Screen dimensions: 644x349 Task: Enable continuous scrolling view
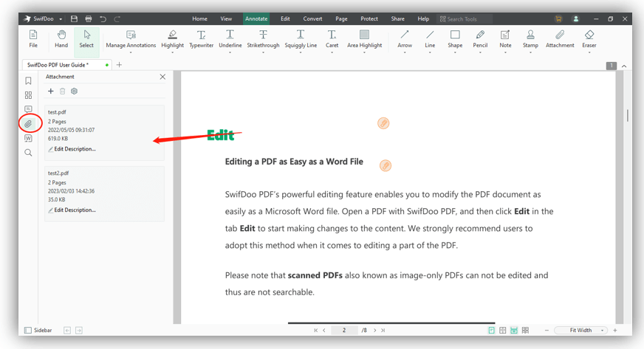(x=514, y=330)
